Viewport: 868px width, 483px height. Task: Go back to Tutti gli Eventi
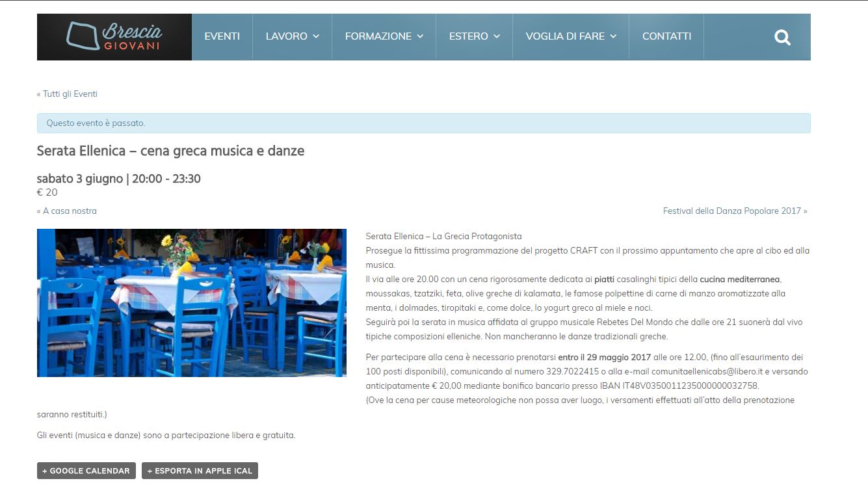[x=67, y=94]
